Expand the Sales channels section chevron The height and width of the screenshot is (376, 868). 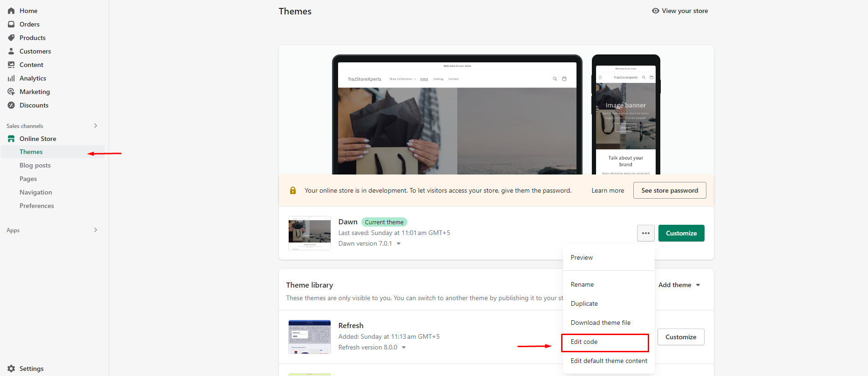[x=95, y=126]
